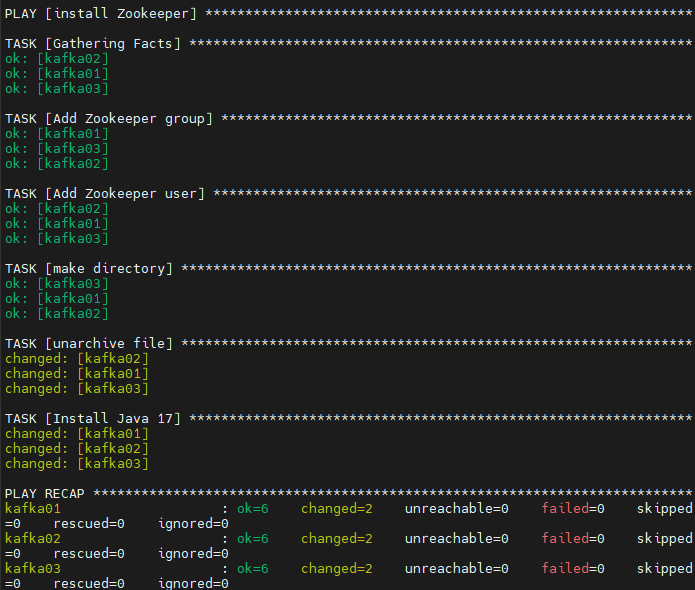
Task: Click changed=2 in the kafka02 recap row
Action: pos(337,539)
